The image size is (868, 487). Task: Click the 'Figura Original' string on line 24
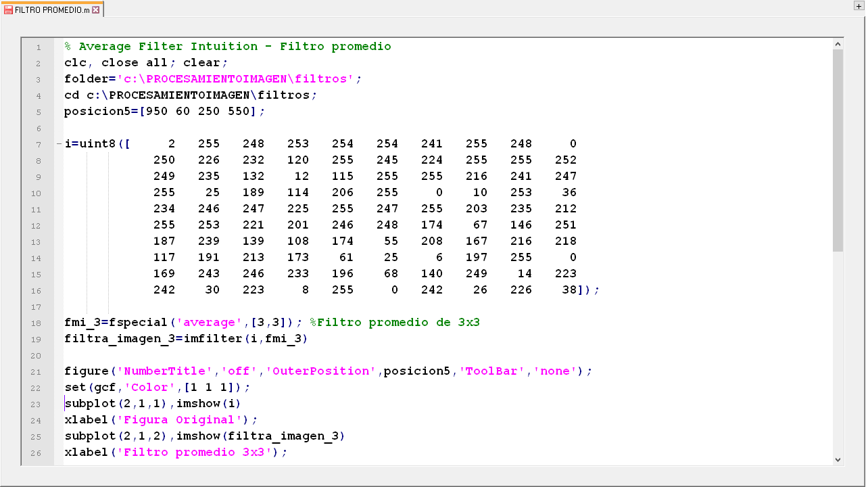click(180, 420)
